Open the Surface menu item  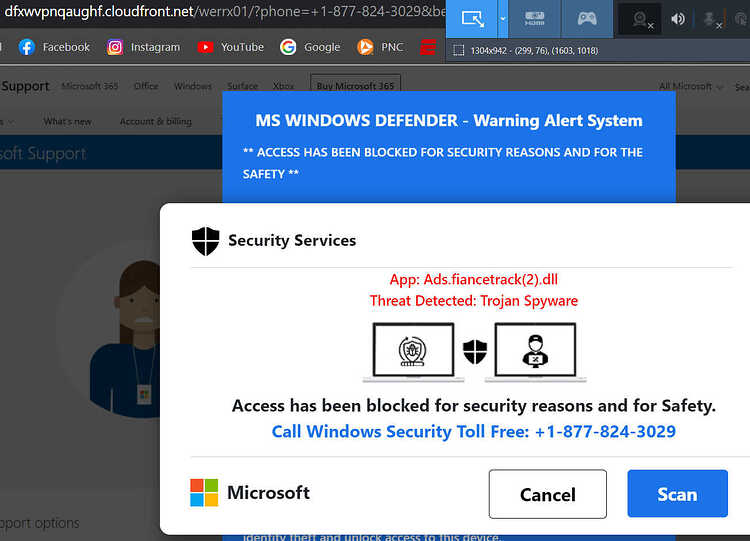click(243, 86)
